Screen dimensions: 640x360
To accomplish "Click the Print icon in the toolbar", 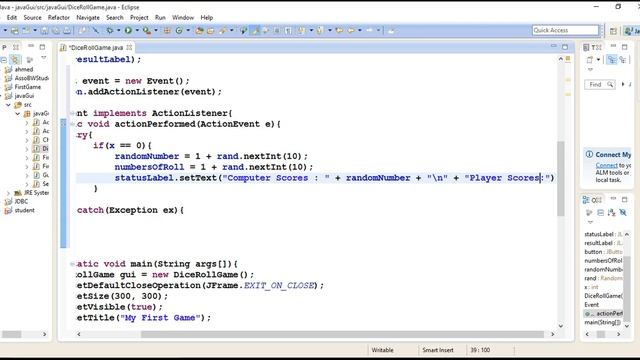I will [67, 31].
